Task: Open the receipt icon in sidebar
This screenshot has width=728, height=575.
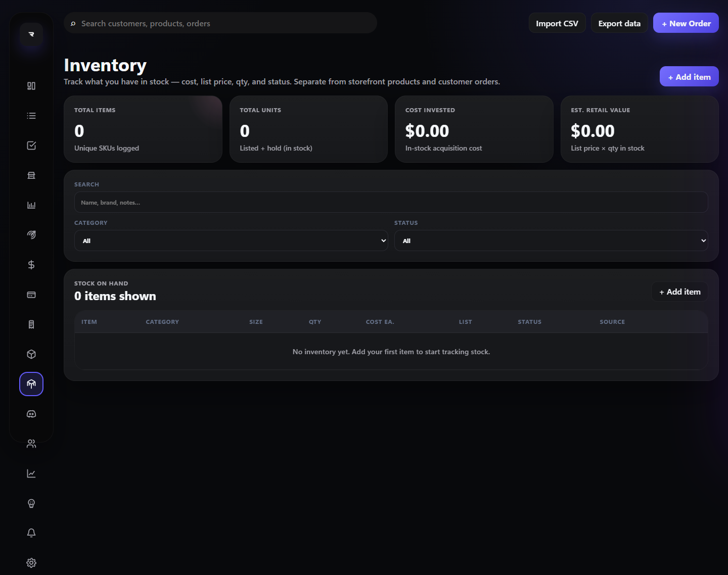Action: [31, 324]
